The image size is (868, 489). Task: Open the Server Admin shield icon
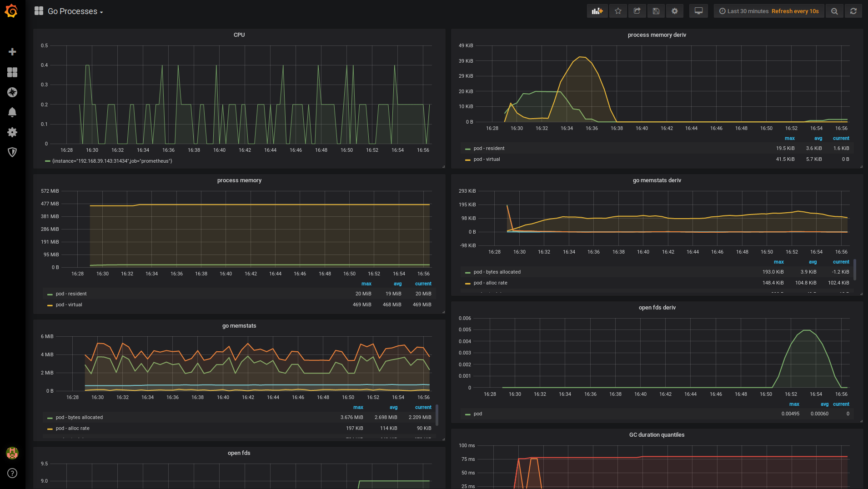pyautogui.click(x=12, y=152)
